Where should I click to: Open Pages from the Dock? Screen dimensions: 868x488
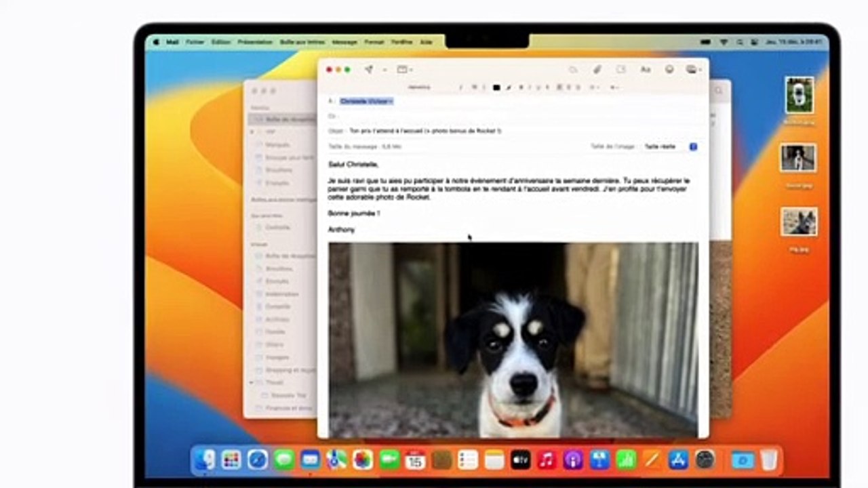point(652,460)
